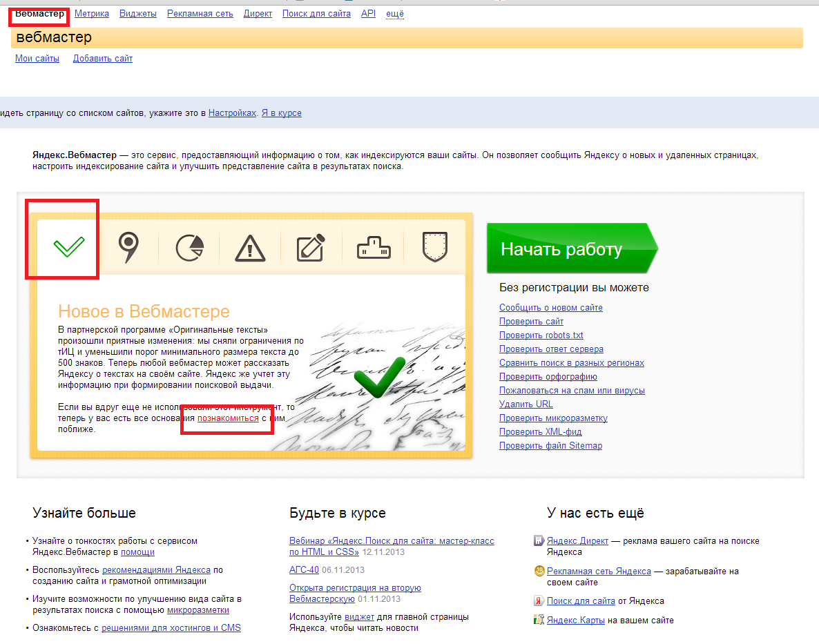
Task: Open API in the top navigation
Action: pos(368,14)
